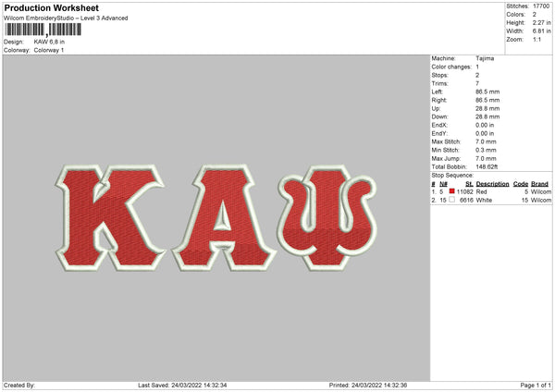Click the white color swatch in stop sequence
This screenshot has width=555, height=392.
[451, 200]
